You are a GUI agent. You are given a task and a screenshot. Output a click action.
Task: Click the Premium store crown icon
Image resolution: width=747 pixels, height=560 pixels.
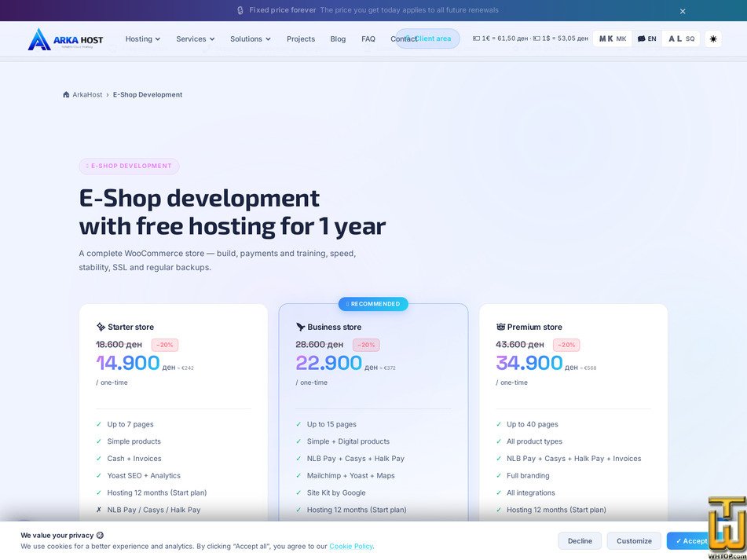[x=500, y=327]
